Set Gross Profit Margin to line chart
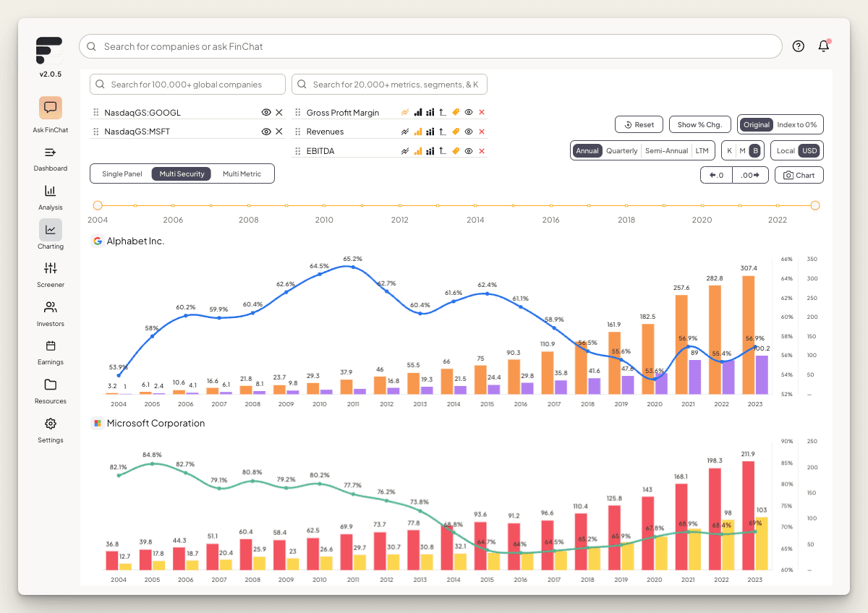Viewport: 868px width, 613px height. (x=405, y=112)
